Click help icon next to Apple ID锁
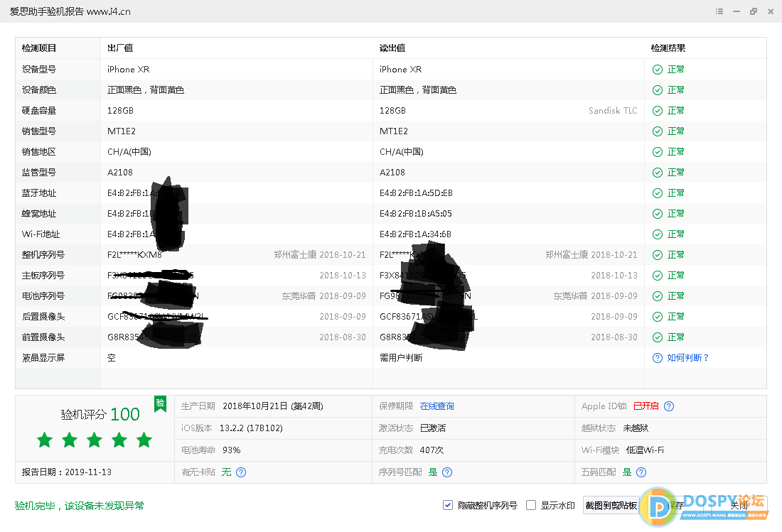This screenshot has width=782, height=532. coord(669,406)
